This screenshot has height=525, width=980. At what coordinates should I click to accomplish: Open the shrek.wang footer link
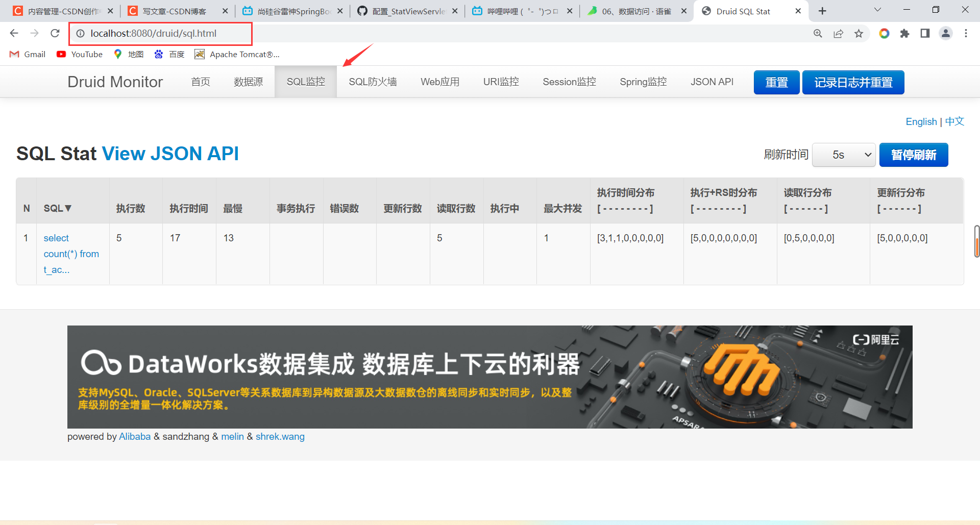[280, 436]
